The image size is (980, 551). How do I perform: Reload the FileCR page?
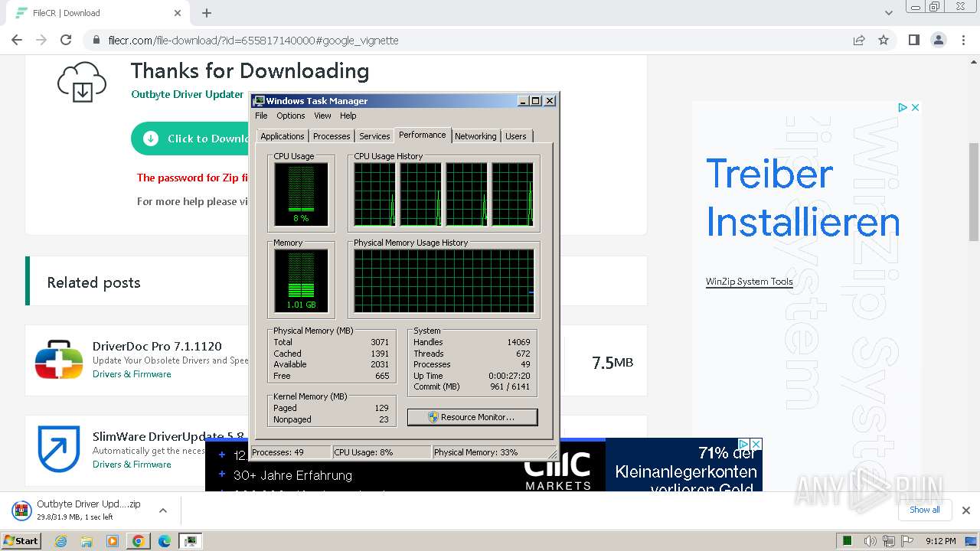[66, 40]
